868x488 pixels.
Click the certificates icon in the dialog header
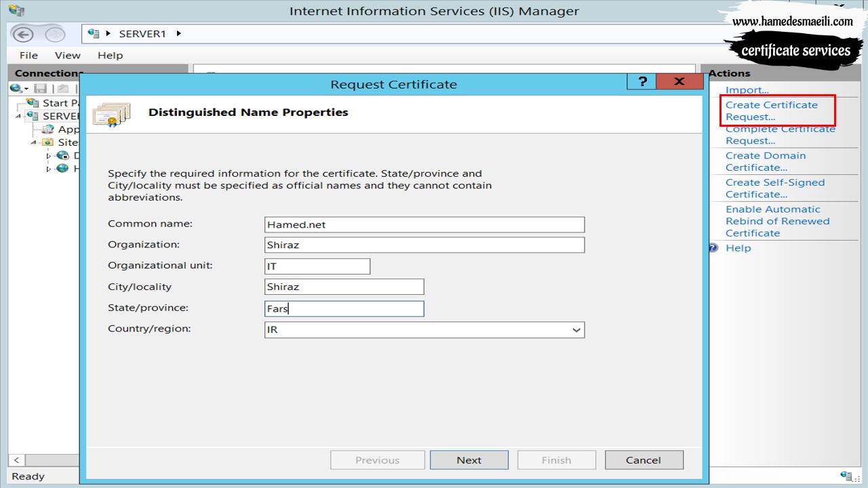(x=112, y=114)
